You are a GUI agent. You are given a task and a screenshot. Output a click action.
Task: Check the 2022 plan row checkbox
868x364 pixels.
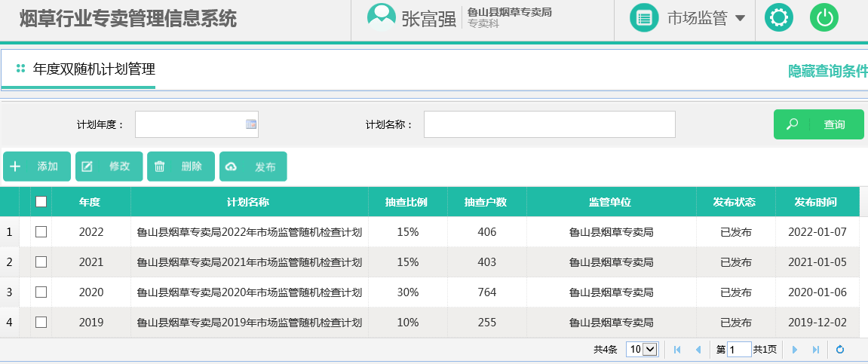coord(41,232)
